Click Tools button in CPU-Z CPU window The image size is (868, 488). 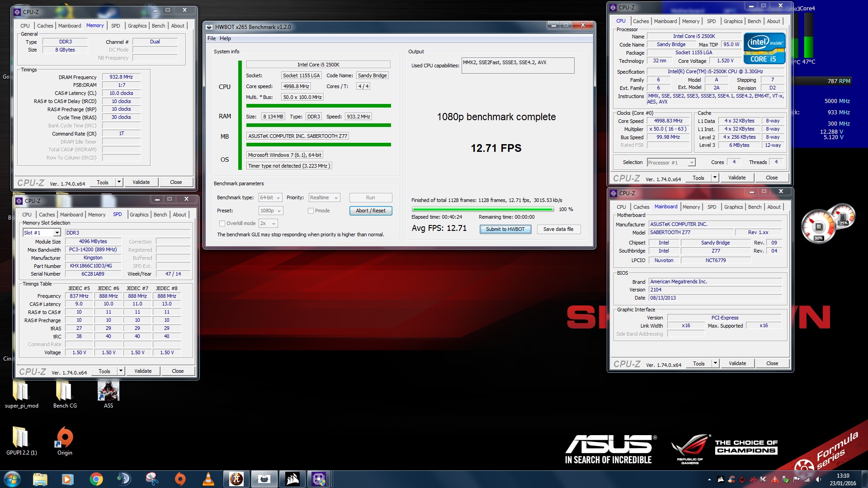[698, 178]
